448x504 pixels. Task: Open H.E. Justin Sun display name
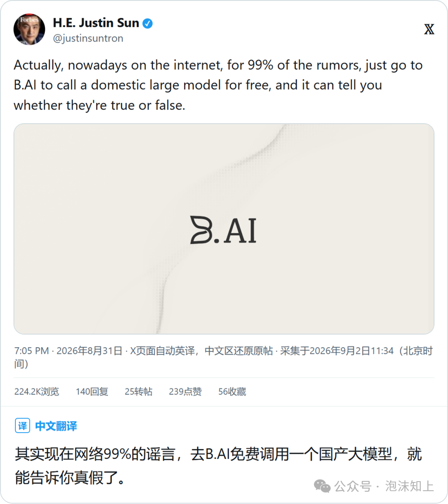click(96, 23)
